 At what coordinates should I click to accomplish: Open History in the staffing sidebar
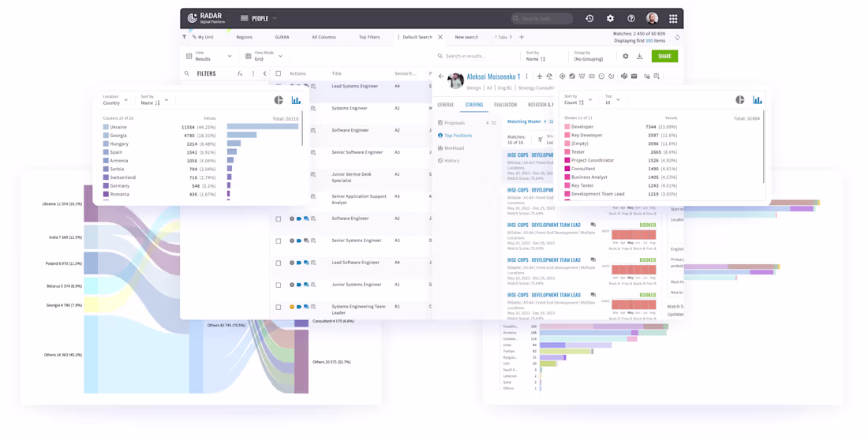(448, 161)
